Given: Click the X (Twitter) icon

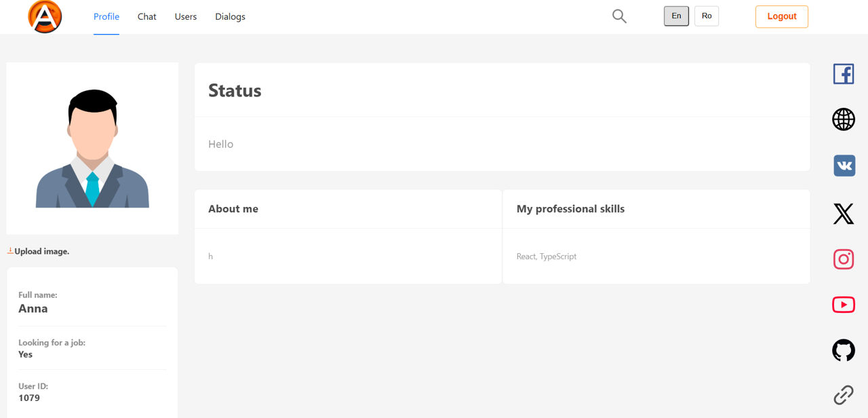Looking at the screenshot, I should click(x=843, y=213).
